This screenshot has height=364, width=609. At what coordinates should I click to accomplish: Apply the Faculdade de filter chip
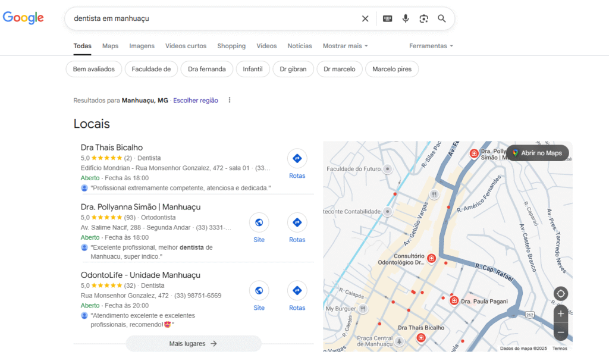(151, 69)
